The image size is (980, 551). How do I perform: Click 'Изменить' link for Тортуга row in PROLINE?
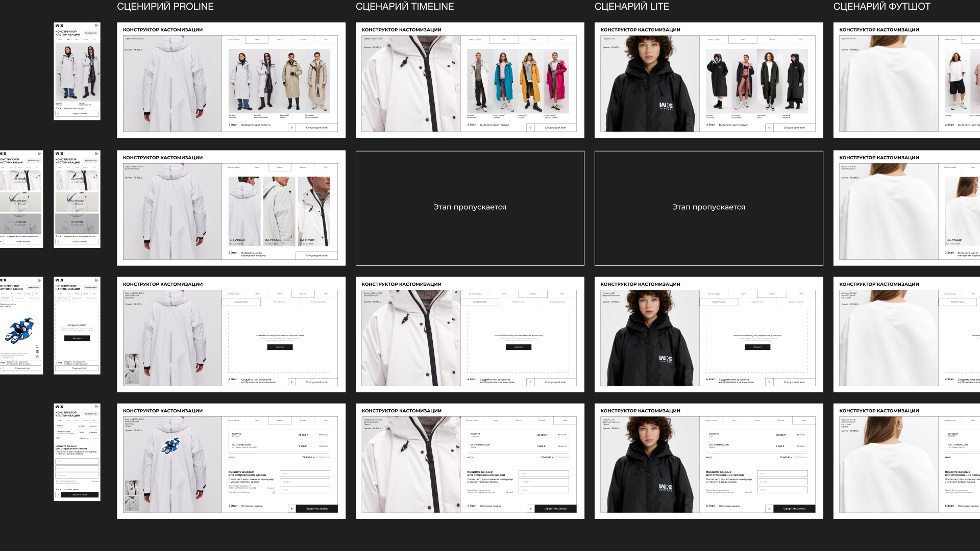323,435
